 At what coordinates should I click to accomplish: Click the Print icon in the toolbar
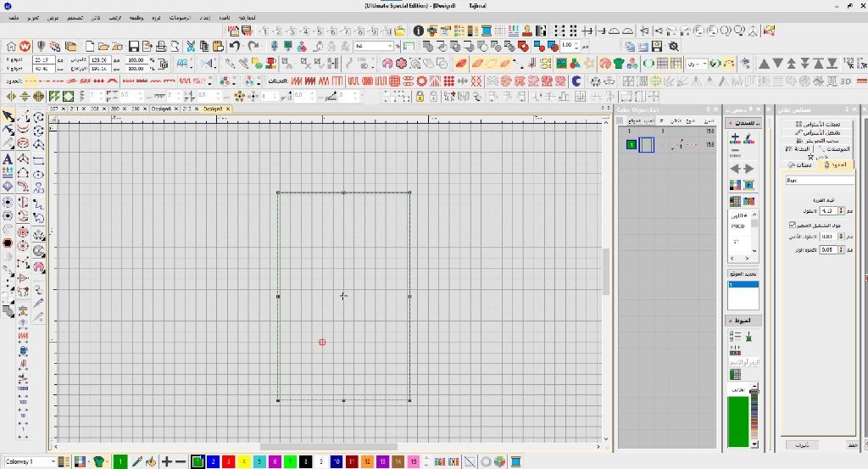pyautogui.click(x=162, y=47)
